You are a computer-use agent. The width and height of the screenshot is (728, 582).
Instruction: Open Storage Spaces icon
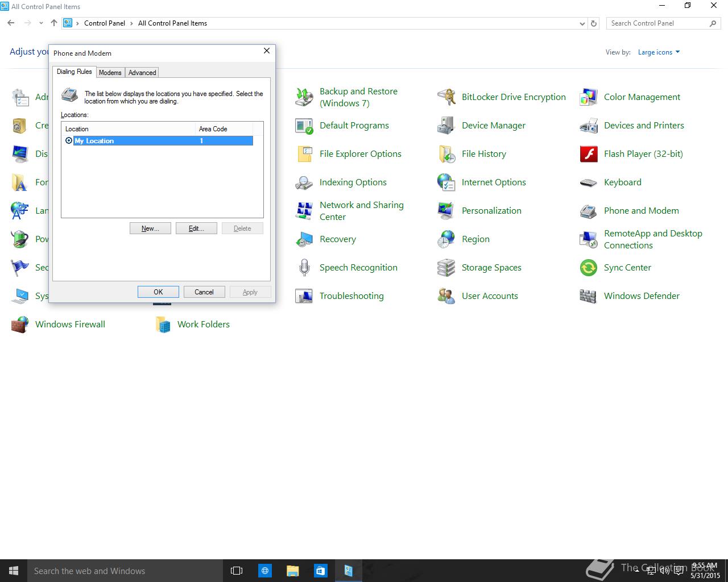(x=446, y=268)
